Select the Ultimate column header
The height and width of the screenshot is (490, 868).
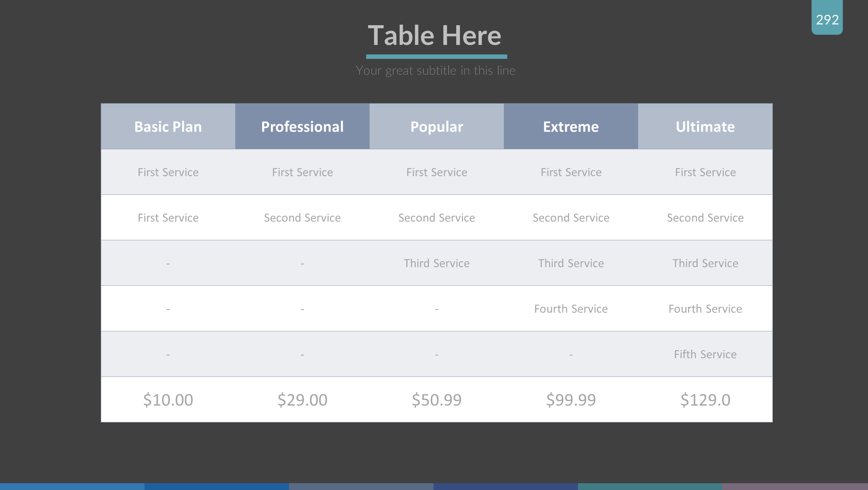coord(705,127)
